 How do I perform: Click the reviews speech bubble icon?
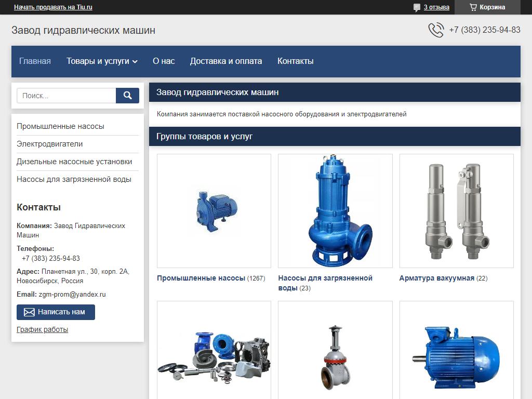417,7
